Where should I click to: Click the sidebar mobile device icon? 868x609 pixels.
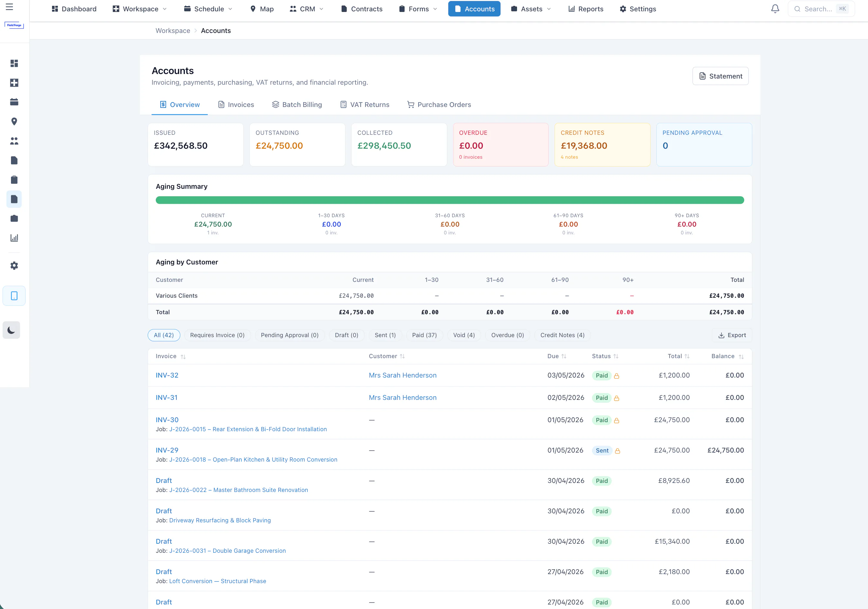(x=14, y=296)
